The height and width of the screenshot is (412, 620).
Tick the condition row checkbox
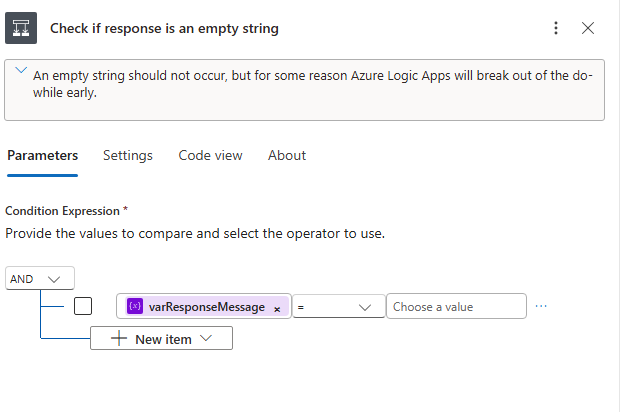coord(84,306)
